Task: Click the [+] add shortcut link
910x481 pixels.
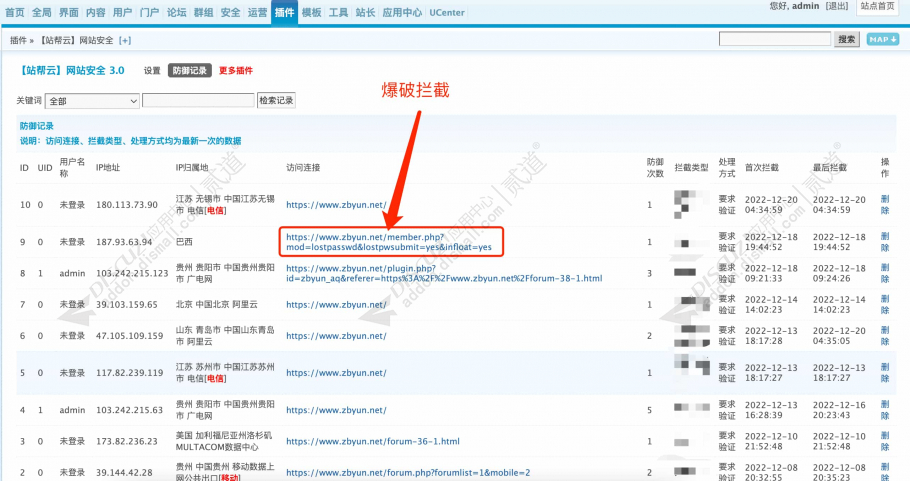Action: 125,40
